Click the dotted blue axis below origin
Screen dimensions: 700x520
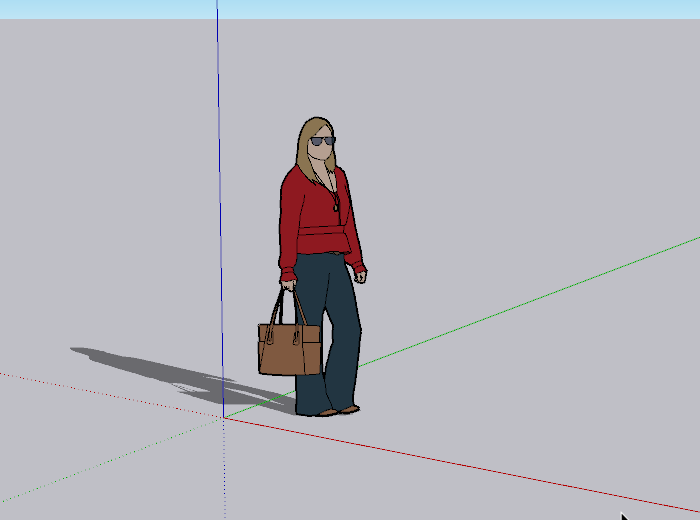(x=223, y=470)
